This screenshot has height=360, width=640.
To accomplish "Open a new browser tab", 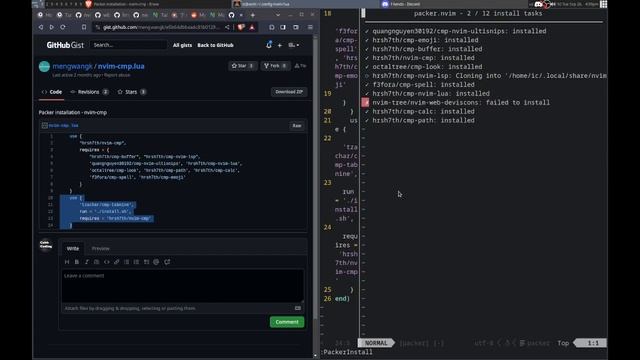I will click(253, 15).
